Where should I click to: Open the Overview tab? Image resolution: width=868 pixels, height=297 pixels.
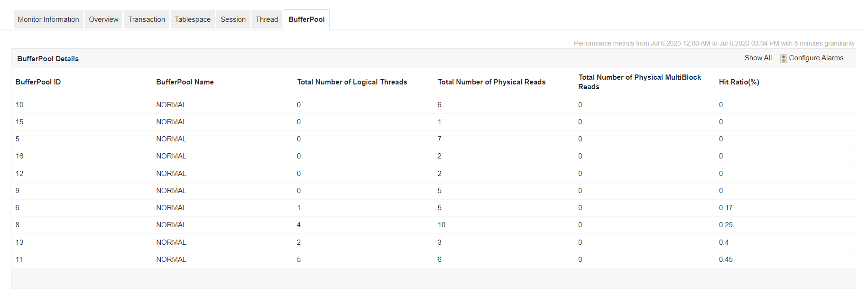coord(103,19)
